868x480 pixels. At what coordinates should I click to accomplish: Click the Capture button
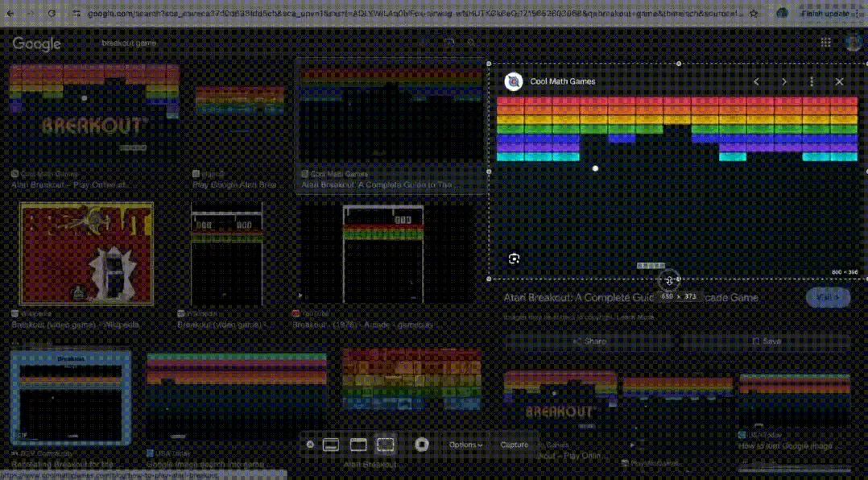(x=514, y=445)
